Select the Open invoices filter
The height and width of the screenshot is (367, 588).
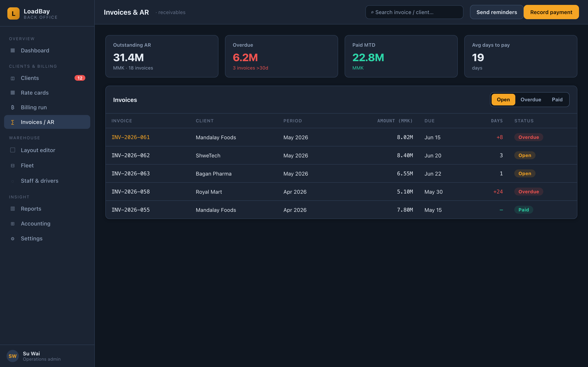coord(503,99)
